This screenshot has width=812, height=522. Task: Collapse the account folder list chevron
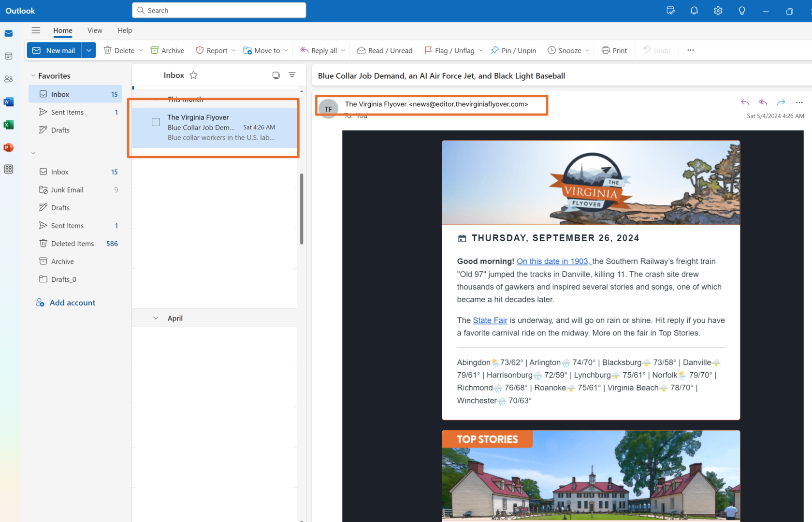coord(33,153)
